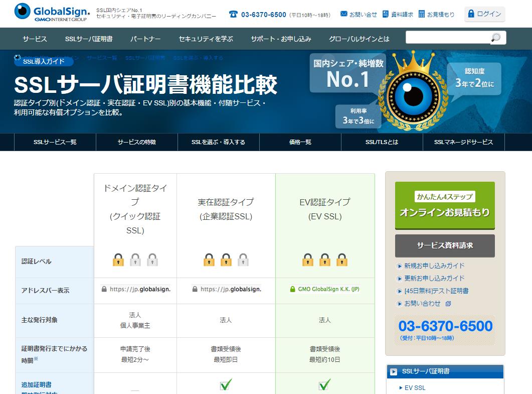Switch to the サービスの特徴 tab
Image resolution: width=532 pixels, height=394 pixels.
point(137,142)
